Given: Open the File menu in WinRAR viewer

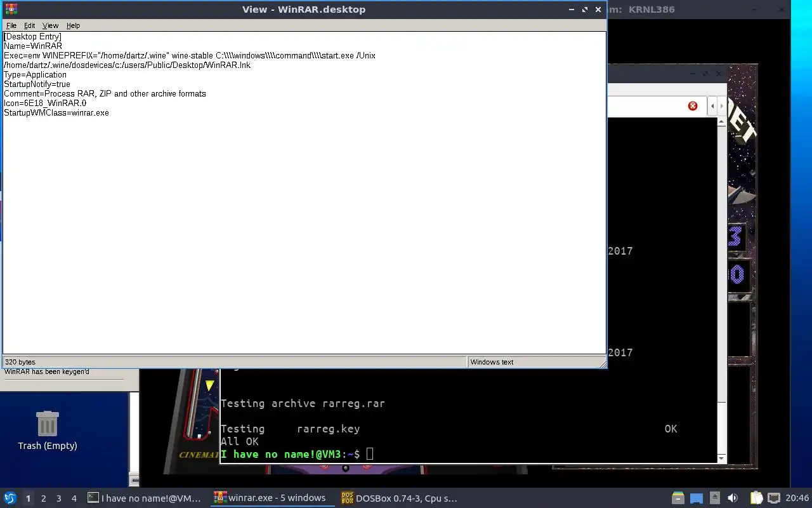Looking at the screenshot, I should (x=11, y=25).
